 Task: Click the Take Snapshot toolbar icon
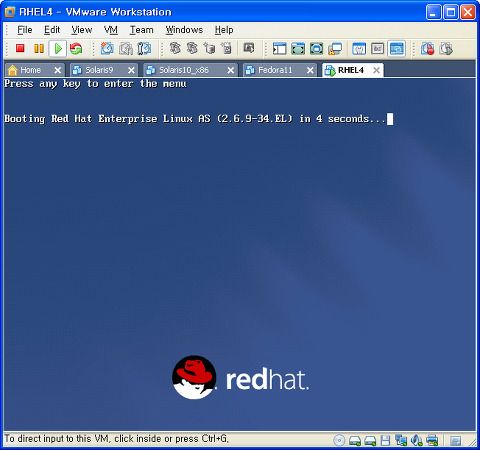point(107,49)
